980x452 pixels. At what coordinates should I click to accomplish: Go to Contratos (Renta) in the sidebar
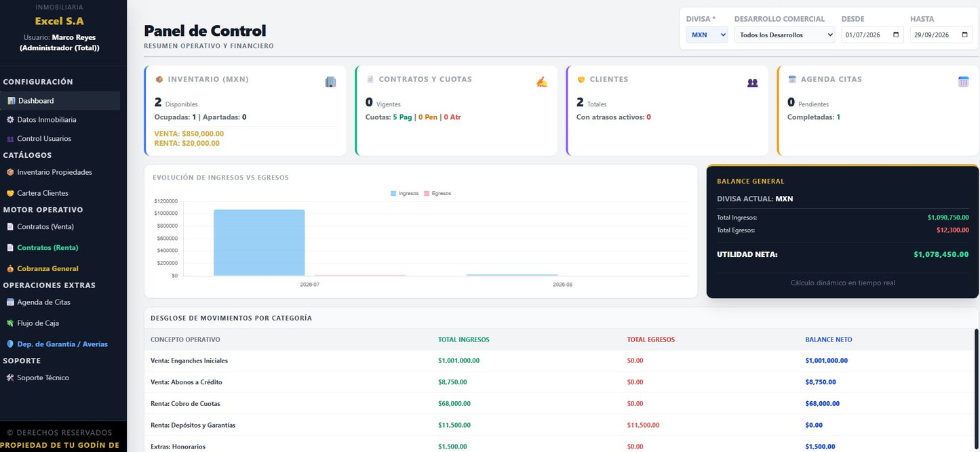click(47, 248)
